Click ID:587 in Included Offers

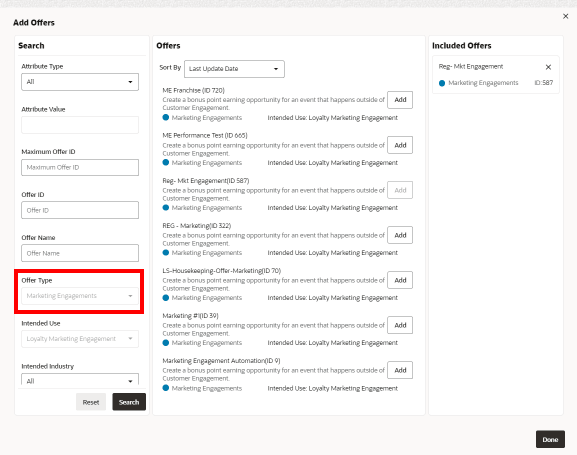pos(544,83)
